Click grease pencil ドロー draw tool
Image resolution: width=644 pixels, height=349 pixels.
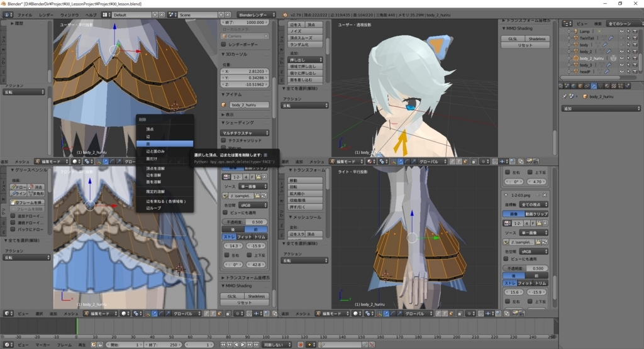click(18, 187)
